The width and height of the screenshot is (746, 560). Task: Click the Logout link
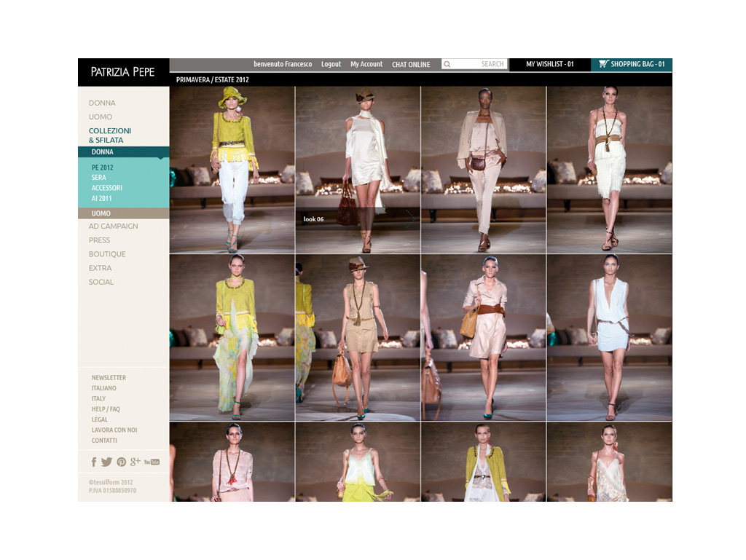pyautogui.click(x=331, y=64)
